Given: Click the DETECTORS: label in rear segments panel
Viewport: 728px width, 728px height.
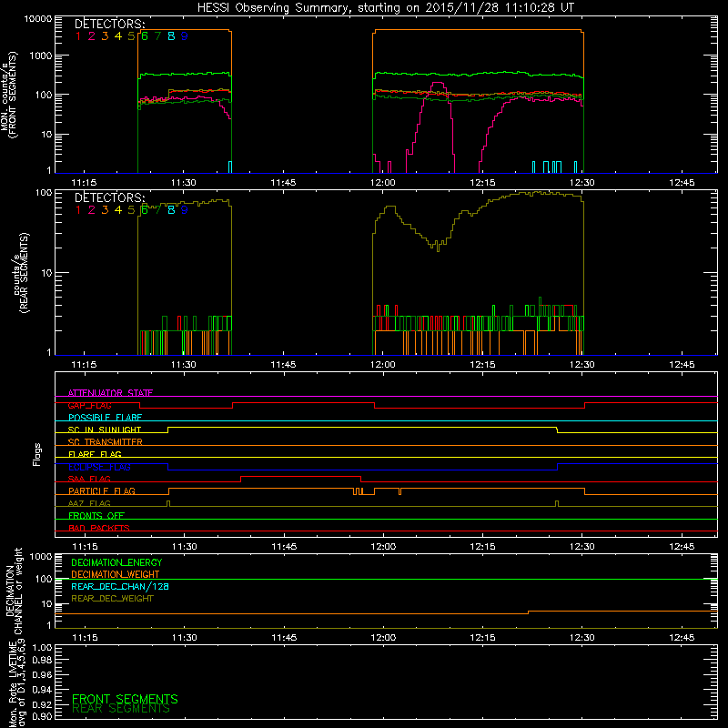Looking at the screenshot, I should pos(109,197).
